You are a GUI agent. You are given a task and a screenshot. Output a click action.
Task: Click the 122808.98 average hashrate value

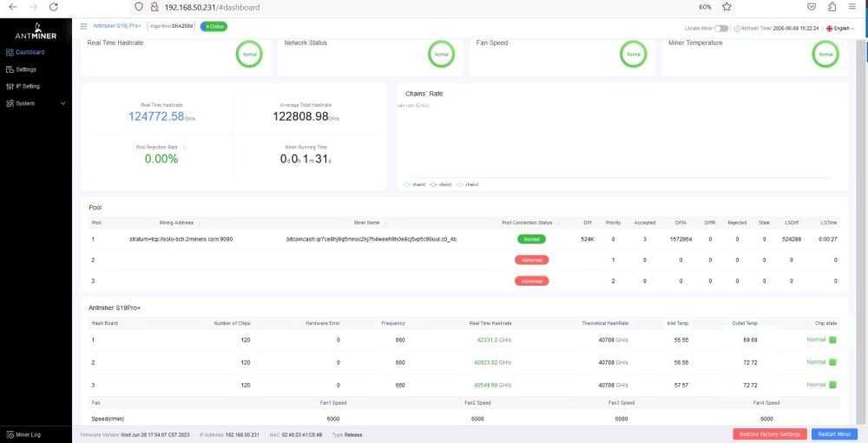coord(300,116)
